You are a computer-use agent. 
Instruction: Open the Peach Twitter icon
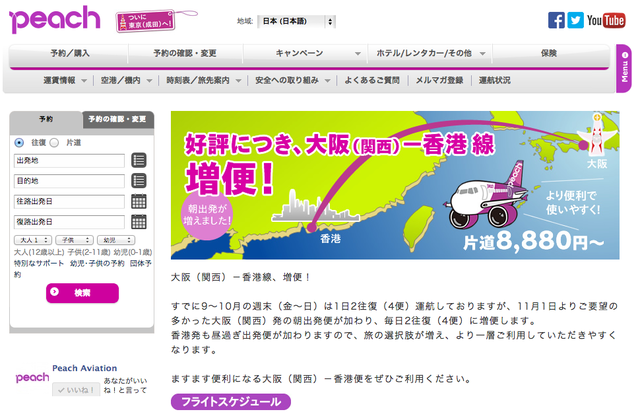576,20
